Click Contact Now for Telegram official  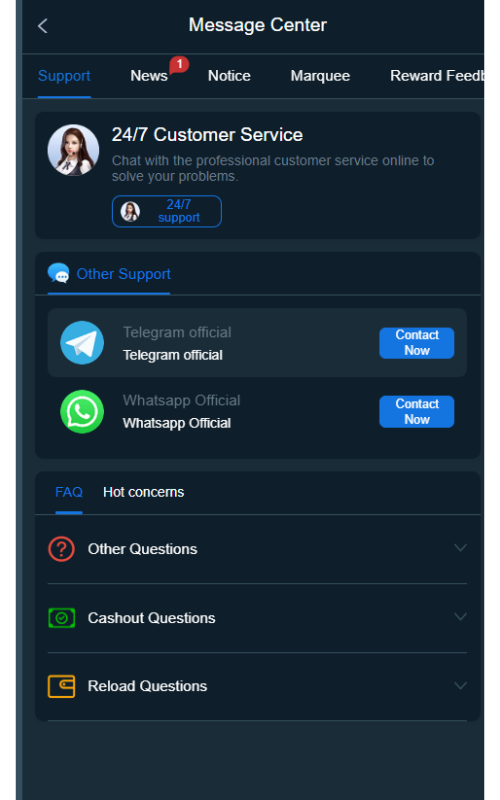point(417,343)
